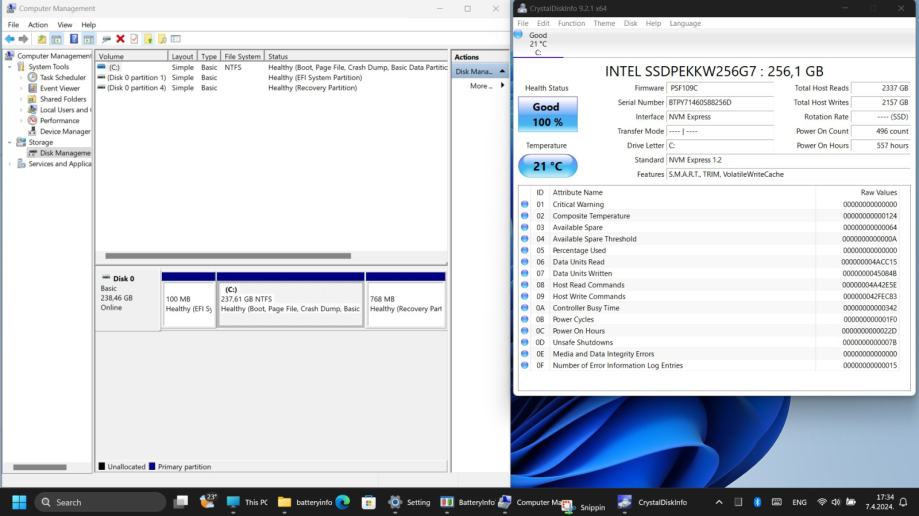Collapse the Storage tree node
919x516 pixels.
(9, 142)
